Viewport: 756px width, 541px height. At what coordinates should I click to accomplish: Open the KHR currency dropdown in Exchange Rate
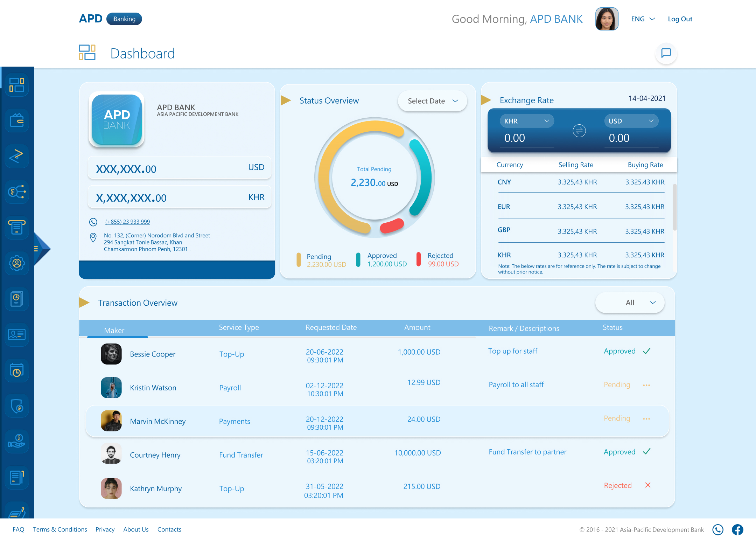[526, 121]
